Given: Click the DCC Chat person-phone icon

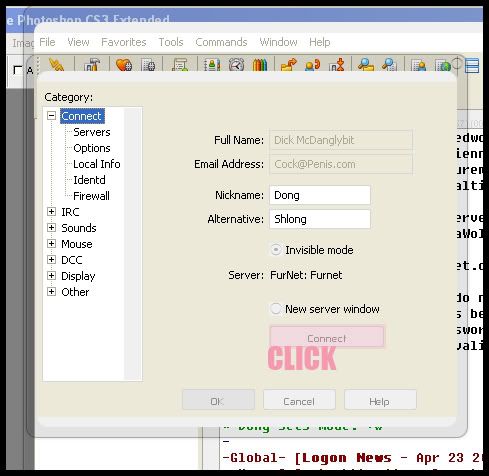Looking at the screenshot, I should click(312, 64).
